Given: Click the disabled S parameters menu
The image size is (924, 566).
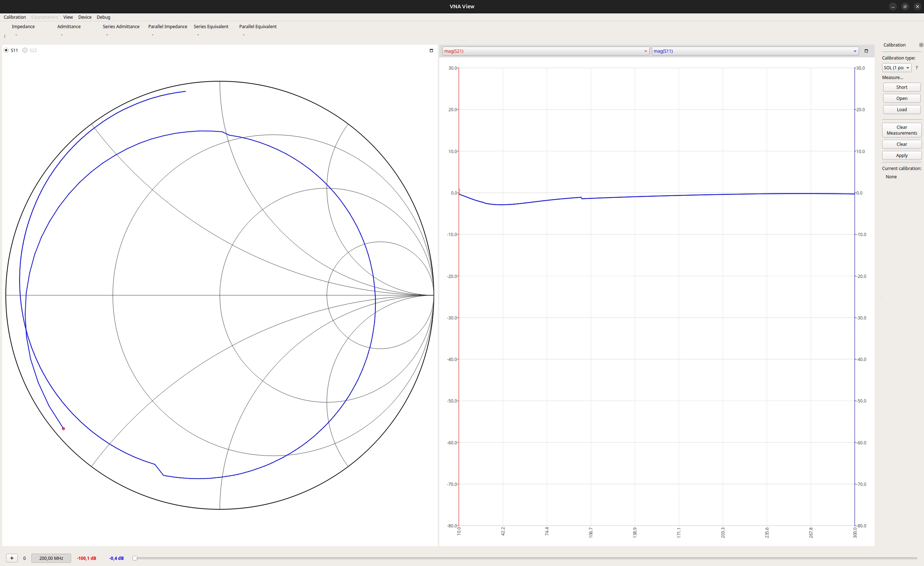Looking at the screenshot, I should pos(44,17).
